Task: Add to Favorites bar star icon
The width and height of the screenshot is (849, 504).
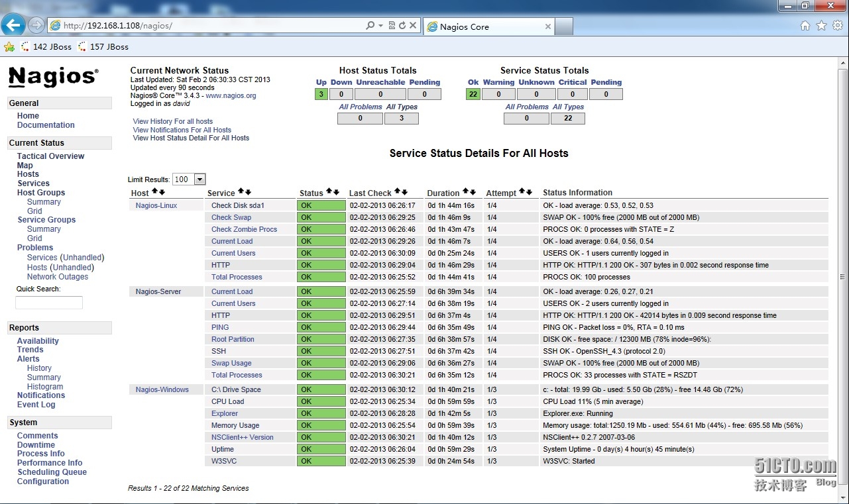Action: click(9, 47)
